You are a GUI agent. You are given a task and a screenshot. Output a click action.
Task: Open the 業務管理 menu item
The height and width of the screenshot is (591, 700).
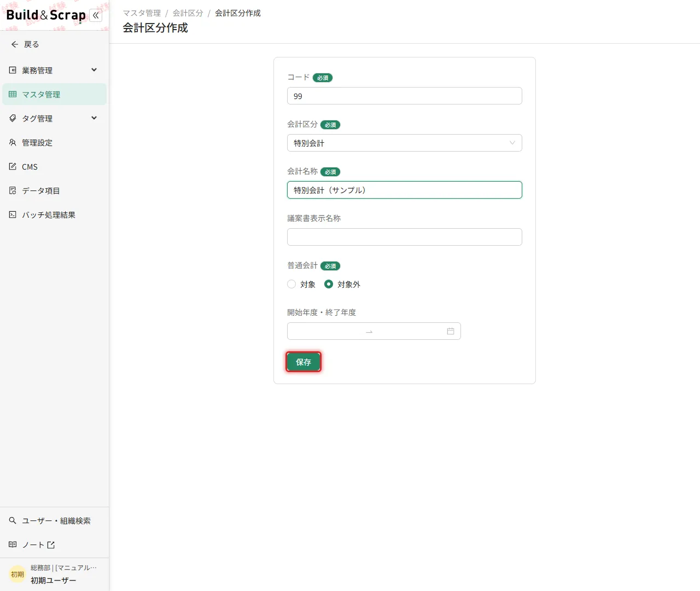[x=55, y=70]
